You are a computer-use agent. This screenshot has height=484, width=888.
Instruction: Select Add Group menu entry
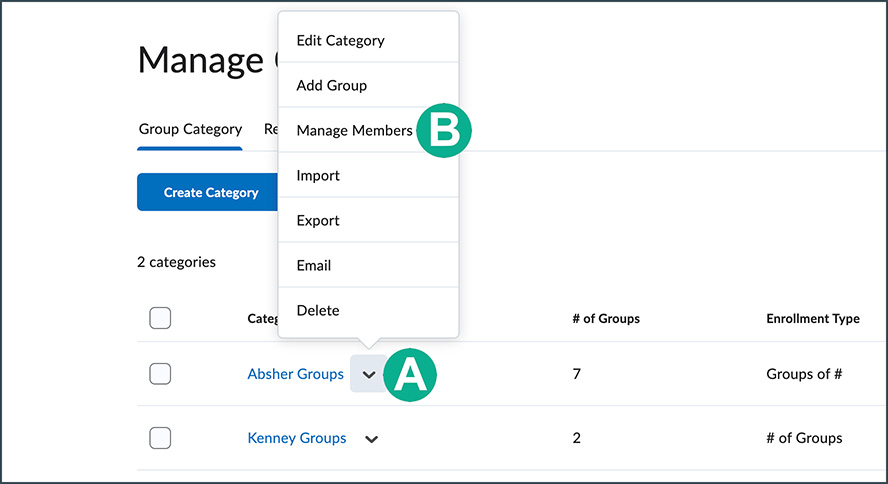[x=368, y=85]
